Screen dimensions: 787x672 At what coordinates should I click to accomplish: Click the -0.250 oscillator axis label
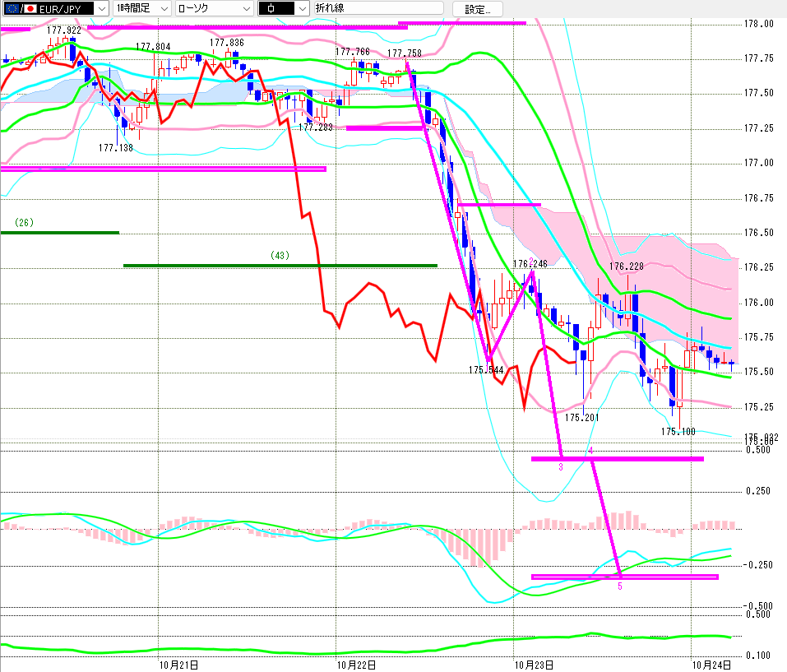click(757, 565)
